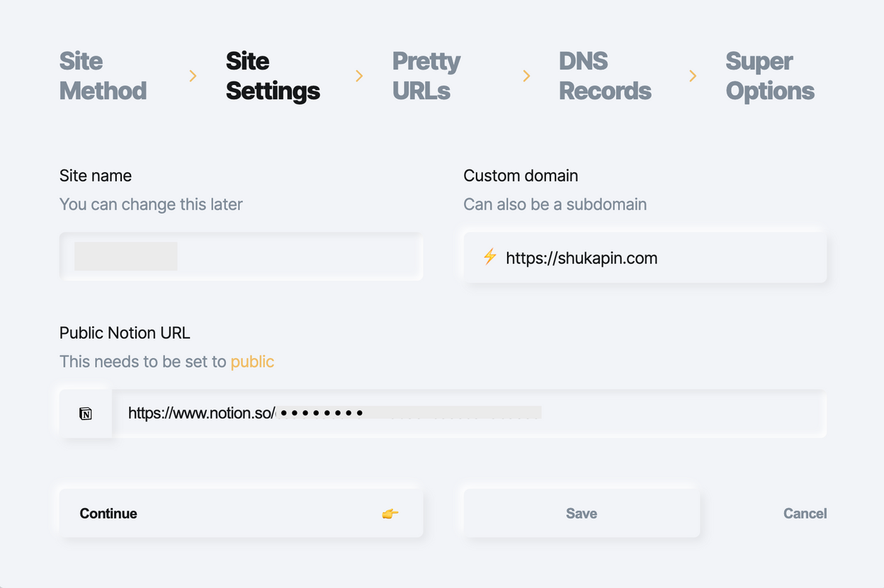The image size is (884, 588).
Task: Click the lightning bolt icon in domain field
Action: click(x=489, y=257)
